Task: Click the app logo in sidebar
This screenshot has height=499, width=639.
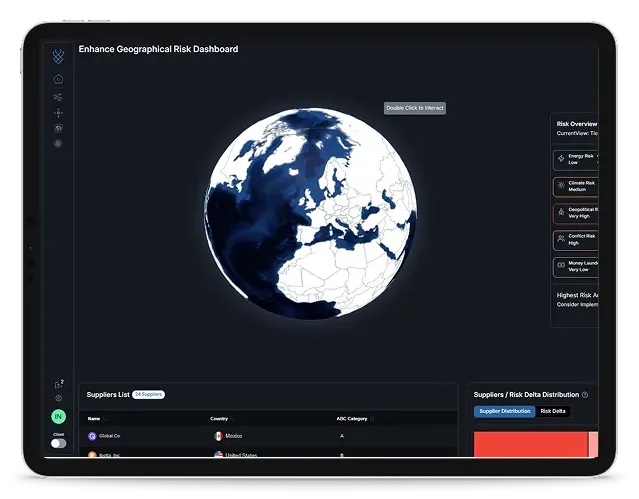Action: click(58, 56)
